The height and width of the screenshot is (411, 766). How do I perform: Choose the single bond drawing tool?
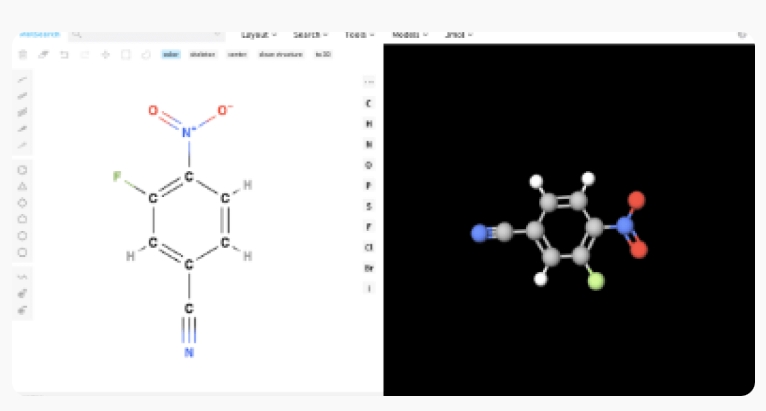point(22,79)
